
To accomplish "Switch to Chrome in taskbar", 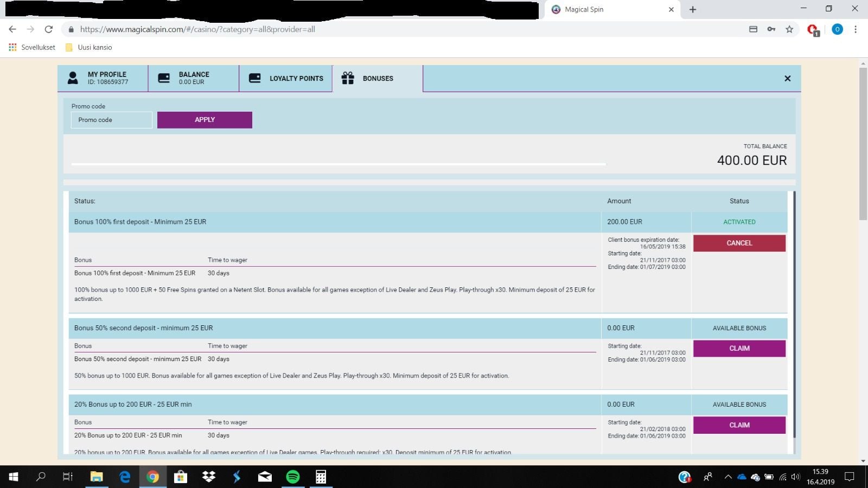I will [152, 477].
